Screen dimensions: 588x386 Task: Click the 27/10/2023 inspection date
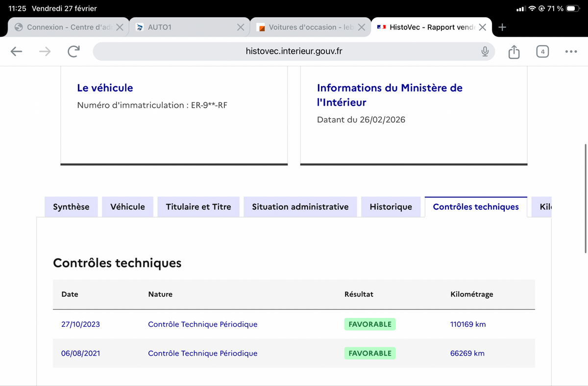click(80, 324)
